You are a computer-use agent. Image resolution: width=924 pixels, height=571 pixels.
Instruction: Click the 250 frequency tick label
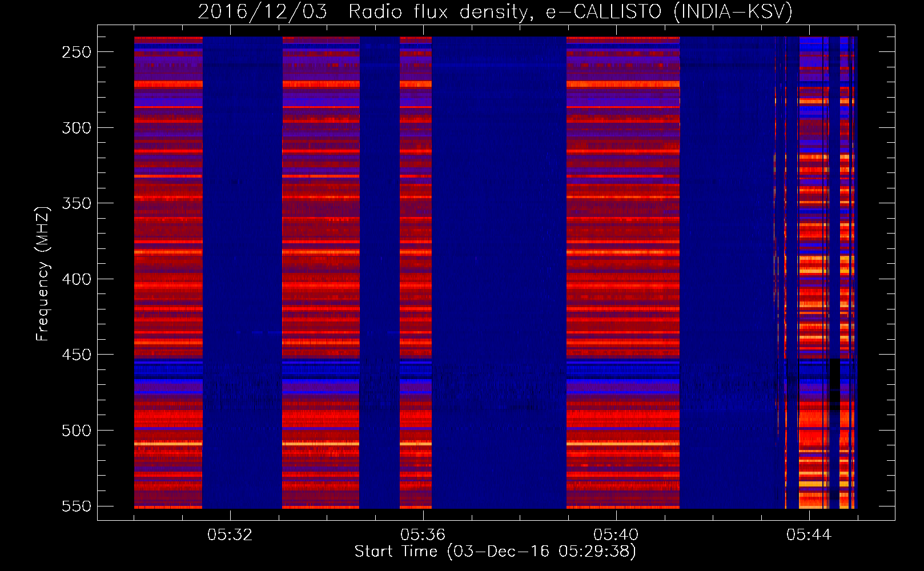pos(77,52)
